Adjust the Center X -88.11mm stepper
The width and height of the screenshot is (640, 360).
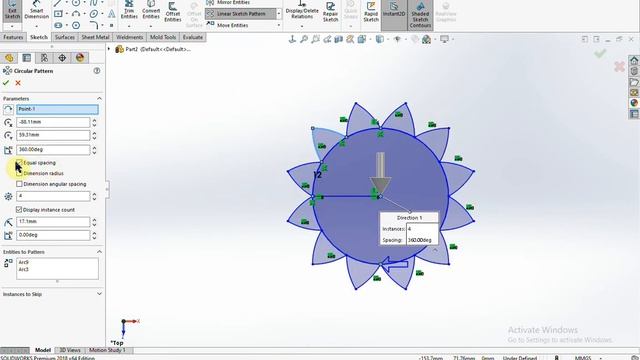[x=94, y=122]
